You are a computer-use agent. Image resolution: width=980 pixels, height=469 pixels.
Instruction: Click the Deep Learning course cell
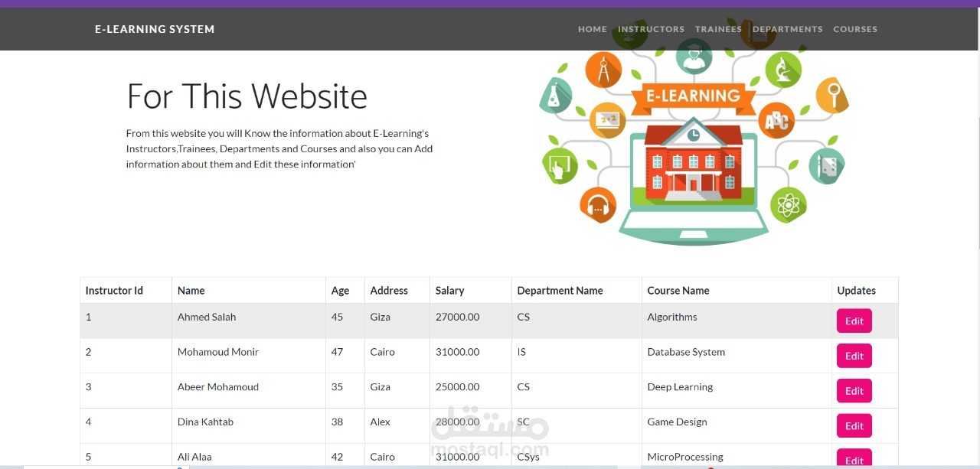(737, 391)
